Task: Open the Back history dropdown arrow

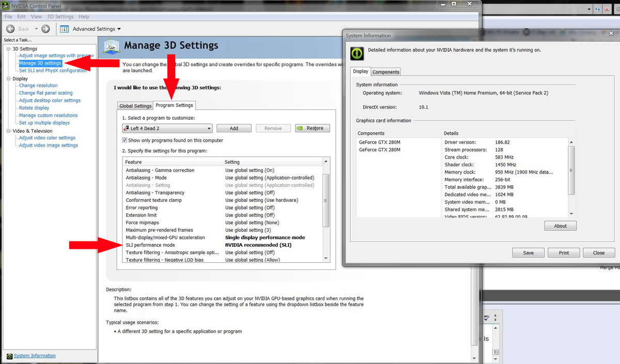Action: tap(36, 29)
